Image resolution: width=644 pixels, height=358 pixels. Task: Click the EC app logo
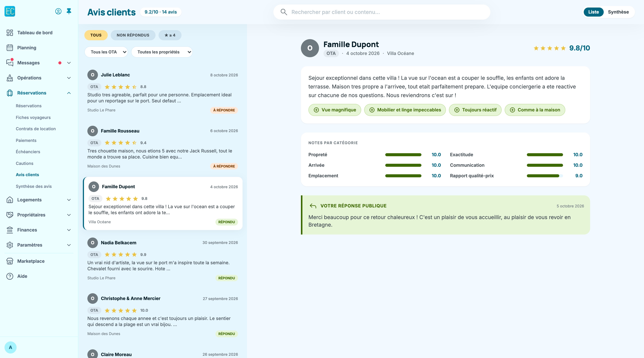click(10, 11)
